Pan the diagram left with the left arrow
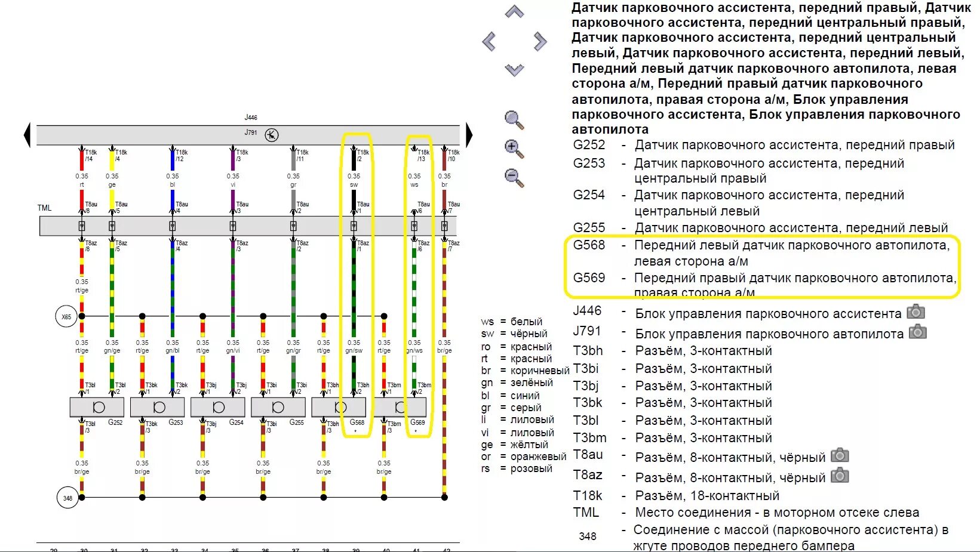 (x=489, y=42)
